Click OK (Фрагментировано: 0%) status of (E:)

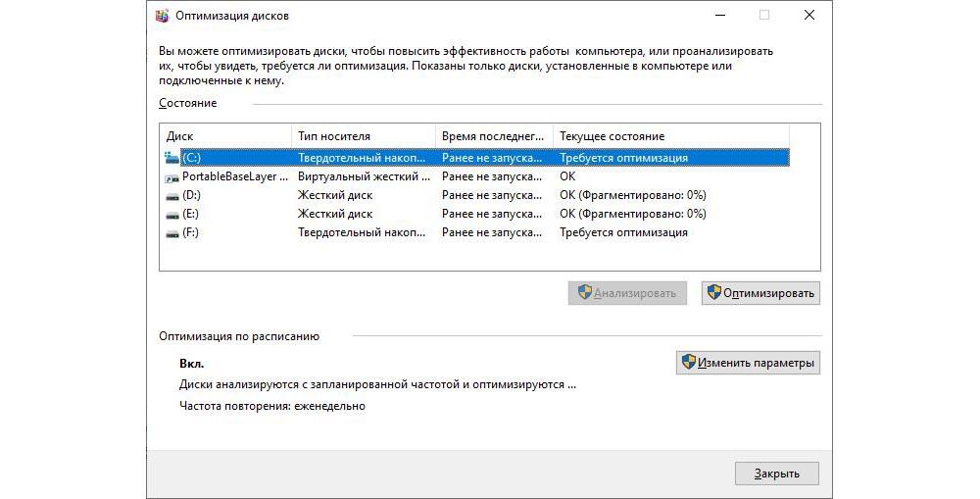632,214
